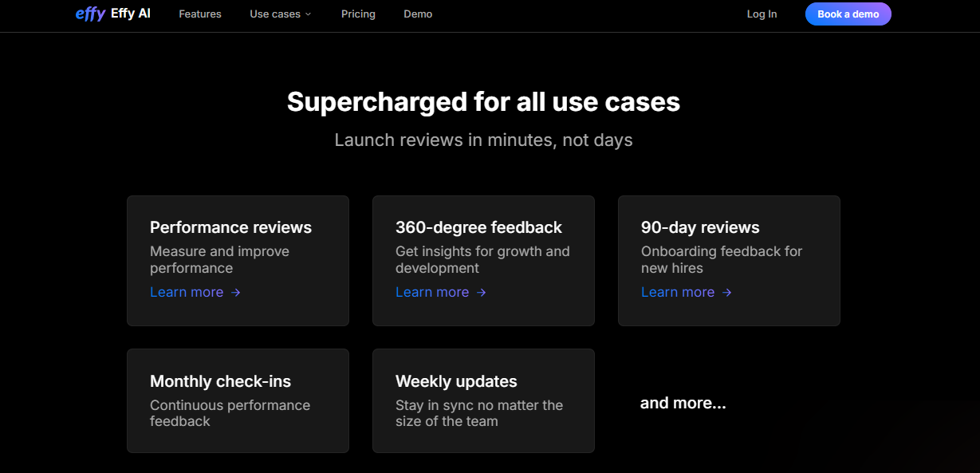Expand the Use cases chevron
Viewport: 980px width, 473px height.
pos(309,14)
